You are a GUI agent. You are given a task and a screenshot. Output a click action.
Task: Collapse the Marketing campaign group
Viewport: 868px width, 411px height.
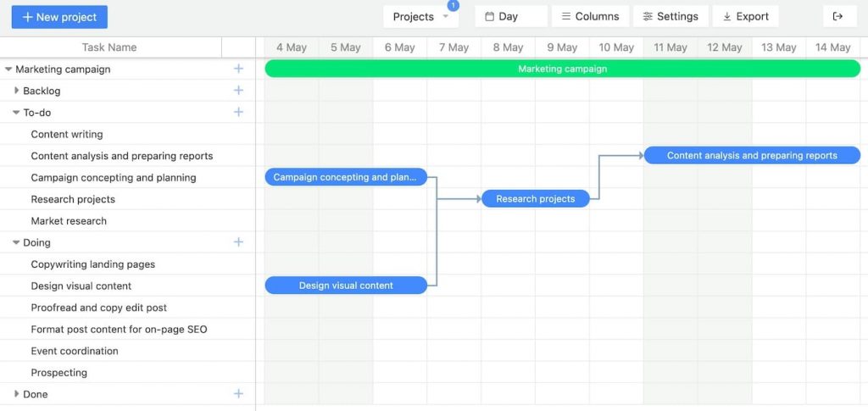8,69
